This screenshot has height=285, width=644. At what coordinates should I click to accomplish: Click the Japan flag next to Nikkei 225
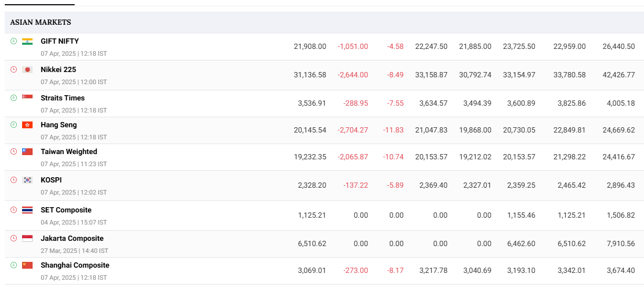pyautogui.click(x=27, y=69)
